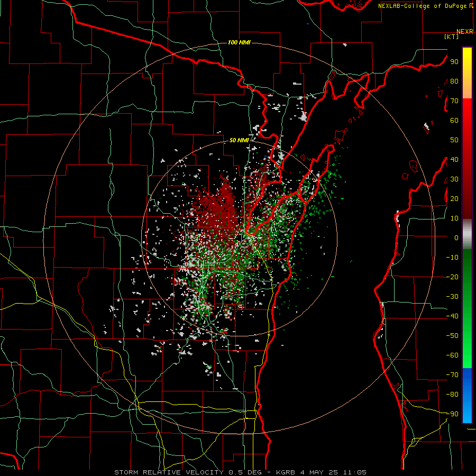Click the "30" knot scale label
Screen dimensions: 476x476
coord(454,179)
